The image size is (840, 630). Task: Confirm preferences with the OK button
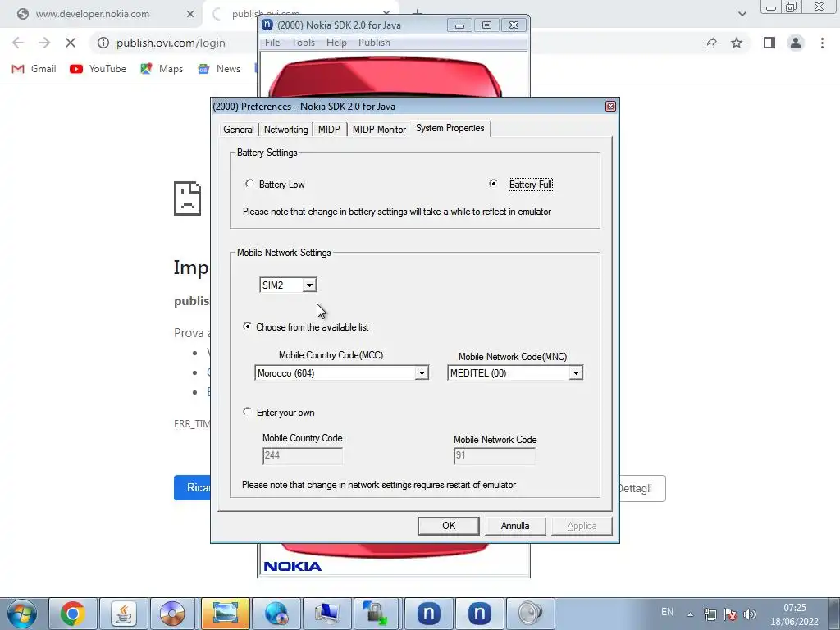point(449,526)
